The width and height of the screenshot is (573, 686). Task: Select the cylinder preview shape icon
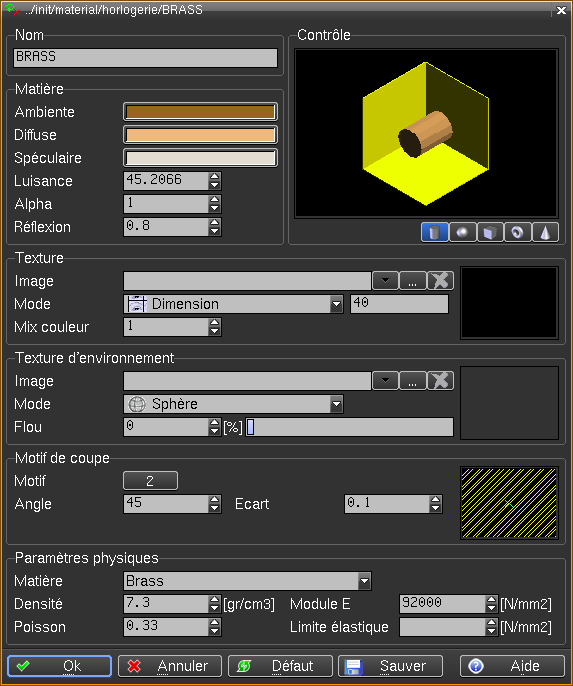[x=434, y=232]
